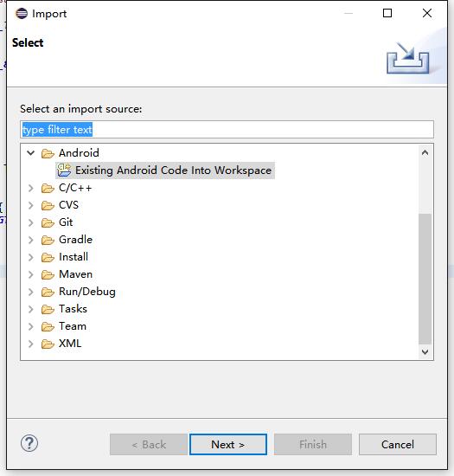454x476 pixels.
Task: Click the Android folder icon
Action: click(48, 153)
